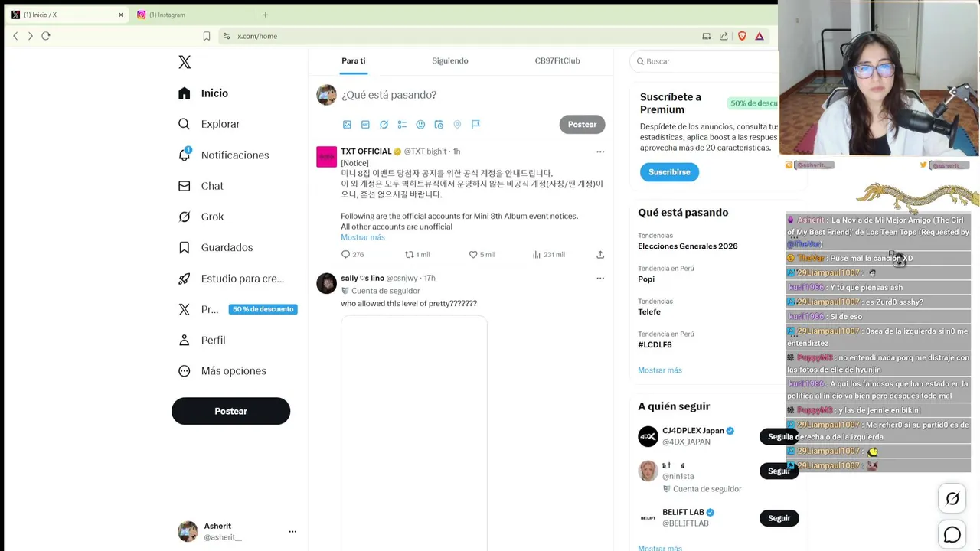Open sally ♡s lino post options dots
Screen dimensions: 980x551
tap(600, 278)
